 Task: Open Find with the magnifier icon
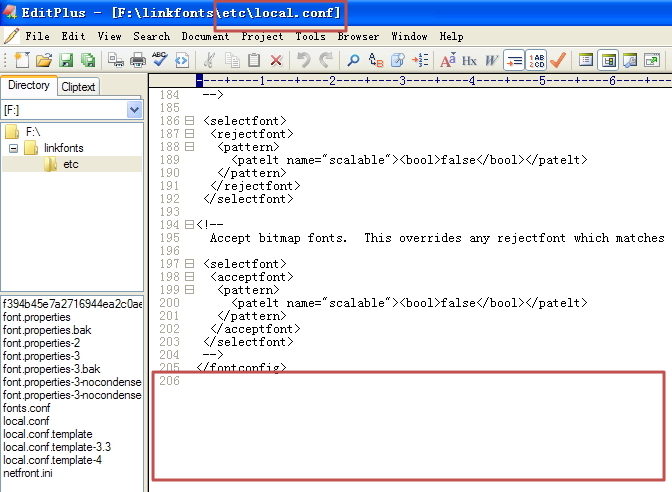pyautogui.click(x=354, y=60)
